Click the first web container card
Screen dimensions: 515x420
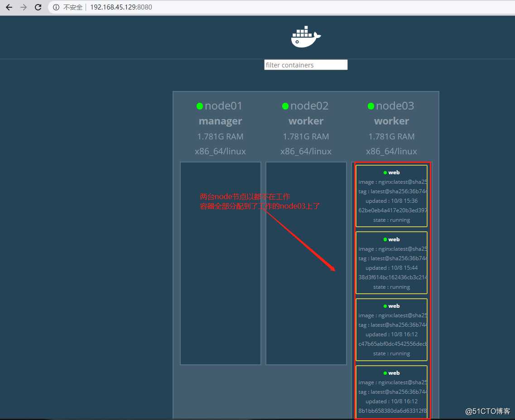tap(391, 196)
